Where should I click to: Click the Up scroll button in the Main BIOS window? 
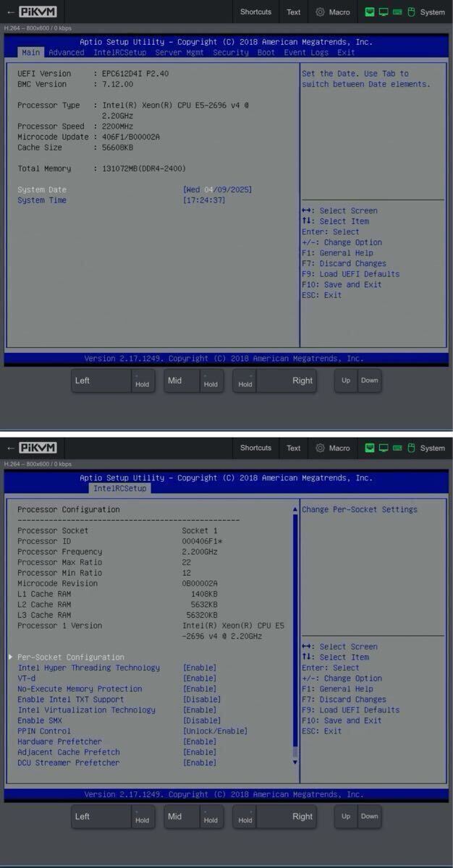[x=346, y=380]
